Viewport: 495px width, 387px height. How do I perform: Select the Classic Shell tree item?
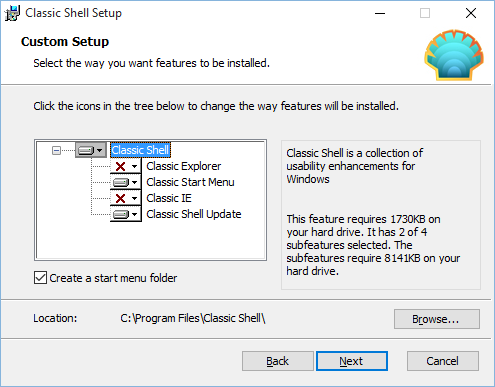(x=140, y=150)
